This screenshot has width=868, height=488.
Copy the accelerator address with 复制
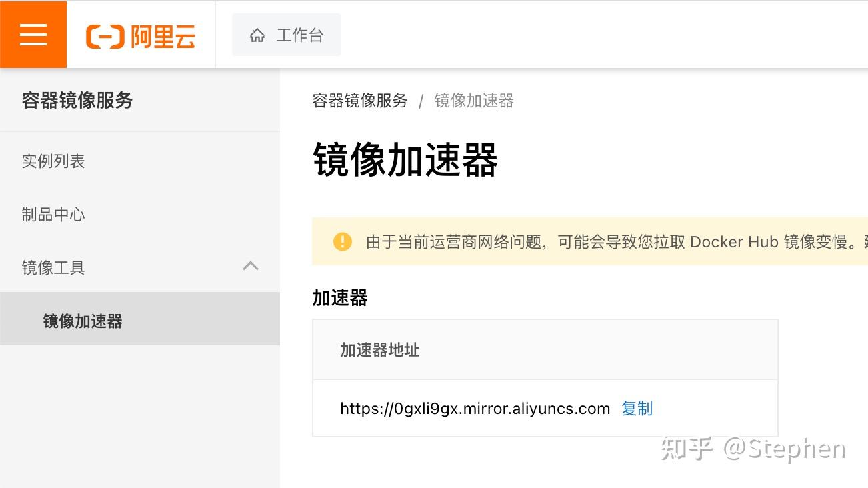tap(637, 409)
